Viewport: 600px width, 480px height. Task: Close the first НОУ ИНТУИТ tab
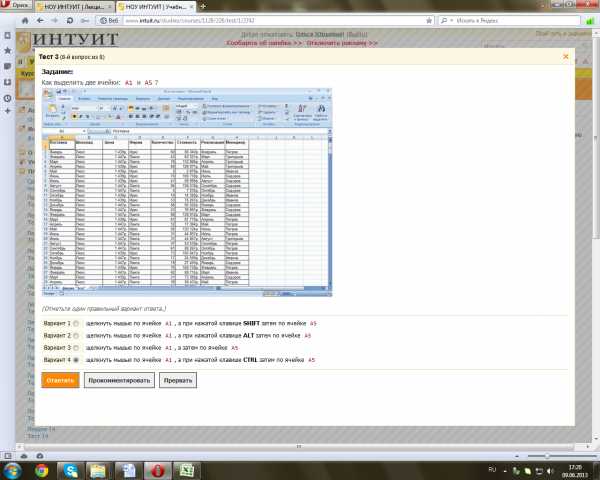click(109, 7)
